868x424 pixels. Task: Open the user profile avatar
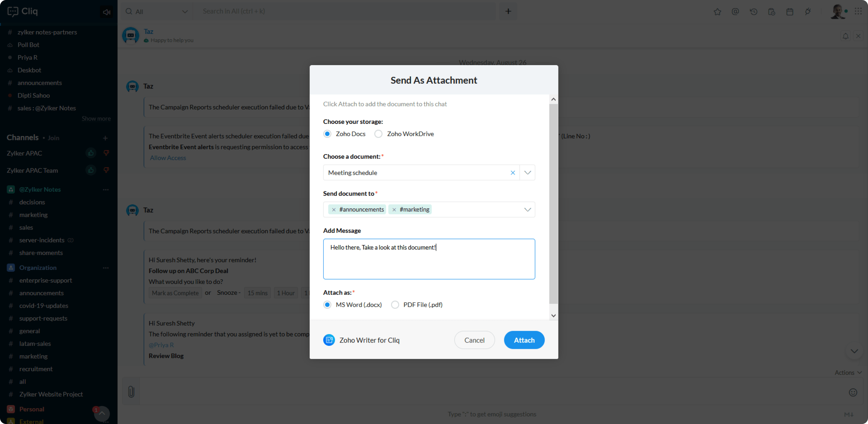click(837, 12)
